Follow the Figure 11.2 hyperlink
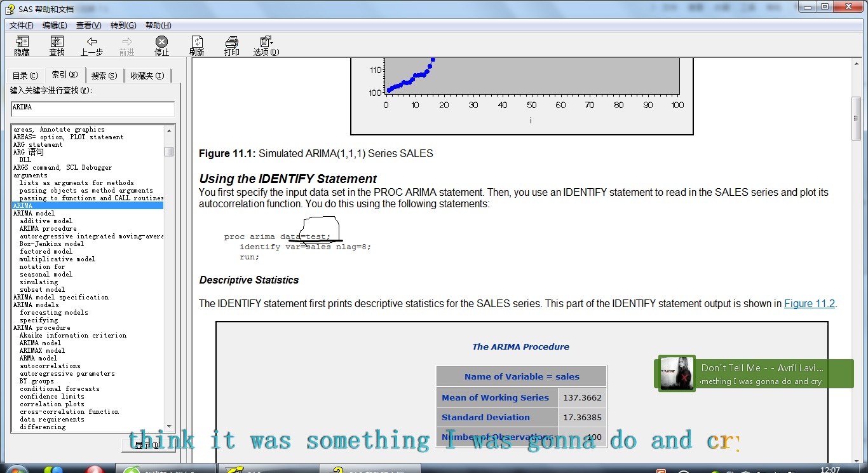This screenshot has height=473, width=868. coord(810,304)
